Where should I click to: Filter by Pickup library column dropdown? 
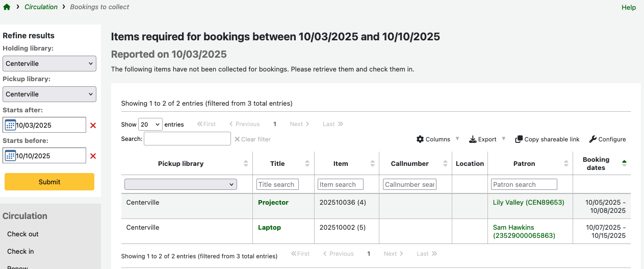[181, 185]
